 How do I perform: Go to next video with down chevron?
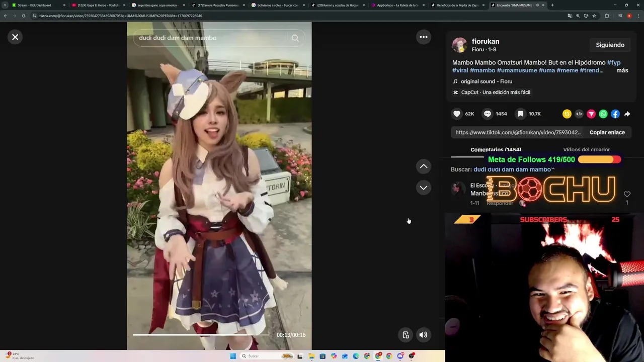click(x=424, y=188)
